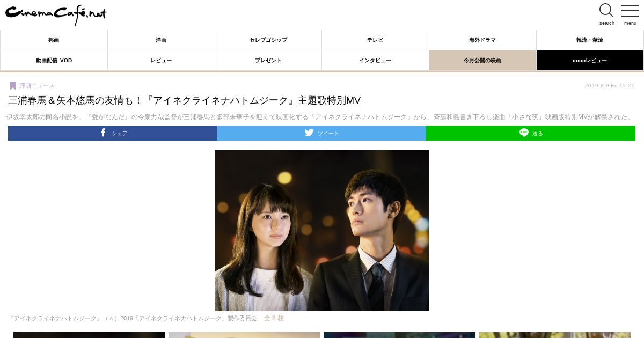The width and height of the screenshot is (644, 338).
Task: Click the article summary paragraph starting 伊坂幸太郎
Action: pos(320,117)
